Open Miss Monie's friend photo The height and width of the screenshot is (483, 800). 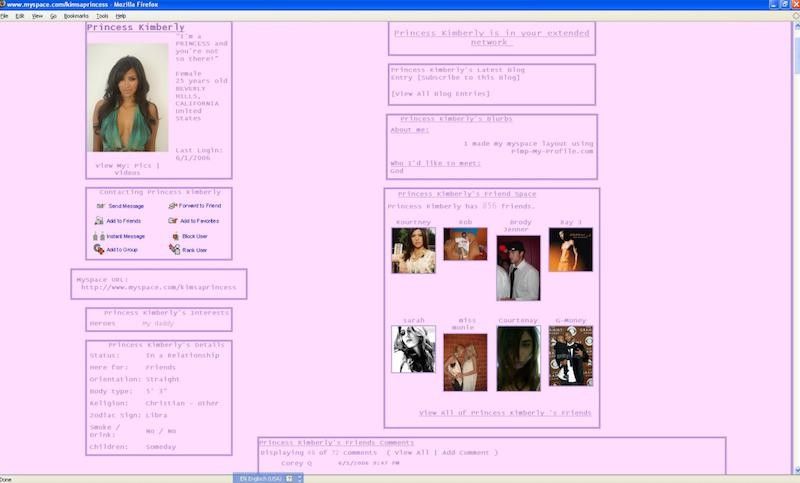(465, 362)
